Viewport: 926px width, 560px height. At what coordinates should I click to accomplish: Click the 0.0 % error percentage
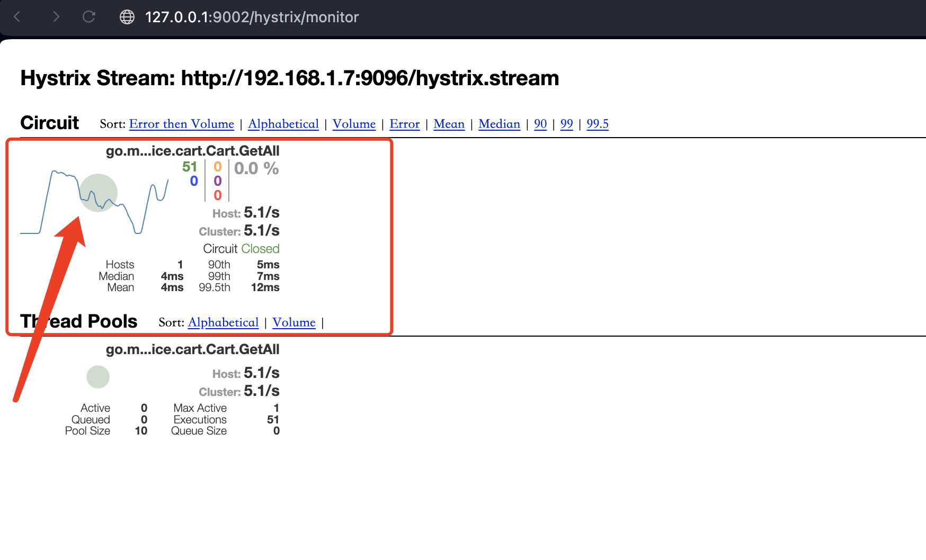click(x=256, y=168)
